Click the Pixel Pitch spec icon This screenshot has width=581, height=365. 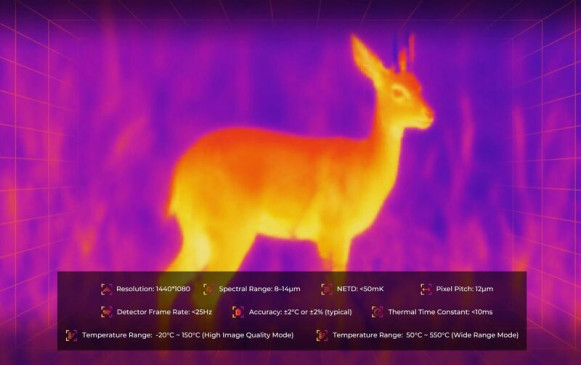coord(426,289)
